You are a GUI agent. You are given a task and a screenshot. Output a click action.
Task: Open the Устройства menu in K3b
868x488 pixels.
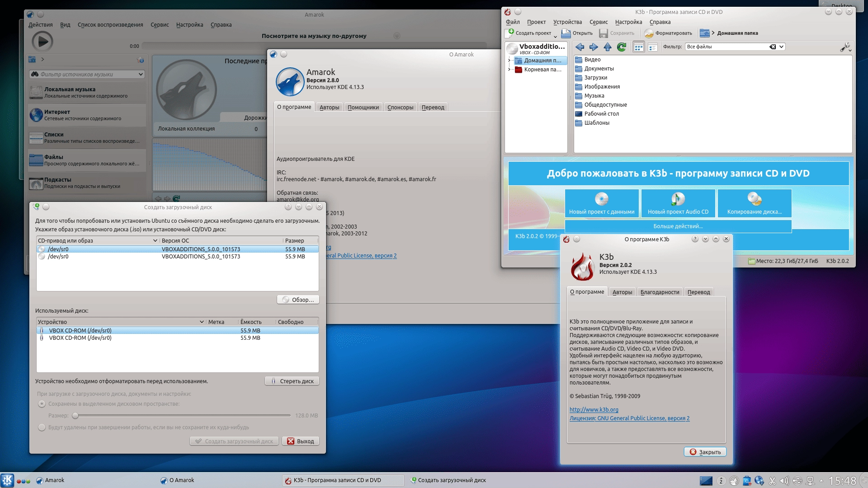tap(567, 22)
